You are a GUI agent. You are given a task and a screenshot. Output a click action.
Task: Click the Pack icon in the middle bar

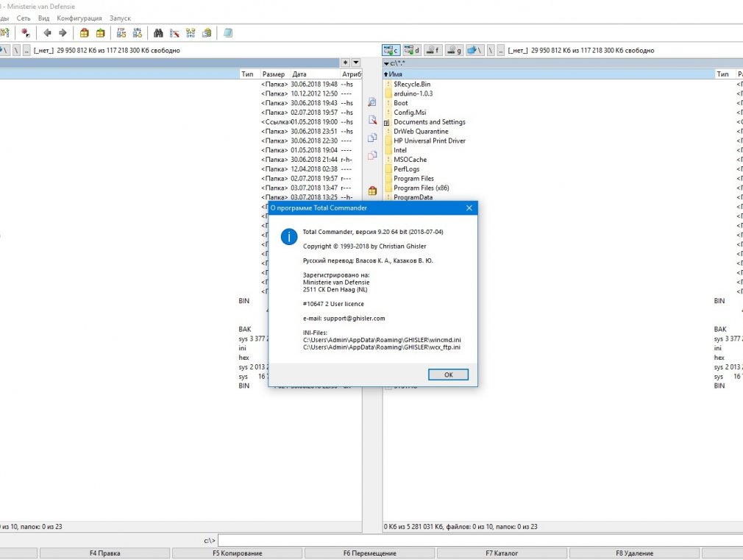click(x=372, y=191)
